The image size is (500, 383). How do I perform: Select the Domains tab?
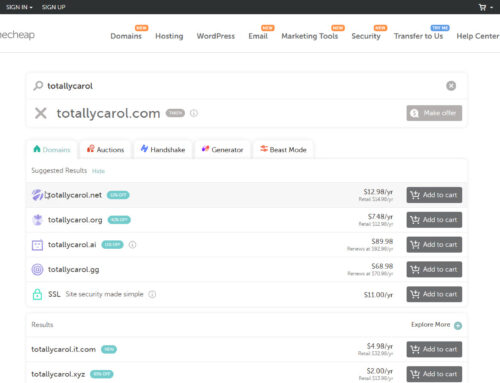point(52,149)
